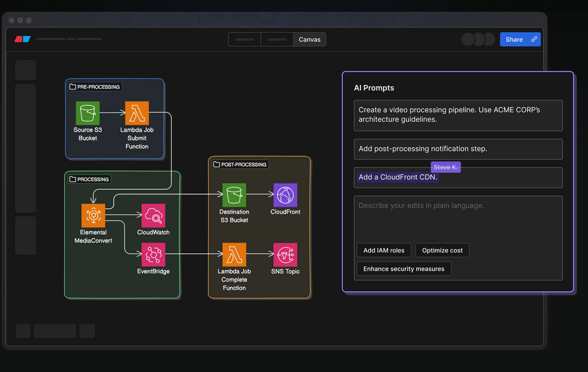Select the Lambda Job Submit Function icon
This screenshot has width=588, height=372.
point(137,113)
